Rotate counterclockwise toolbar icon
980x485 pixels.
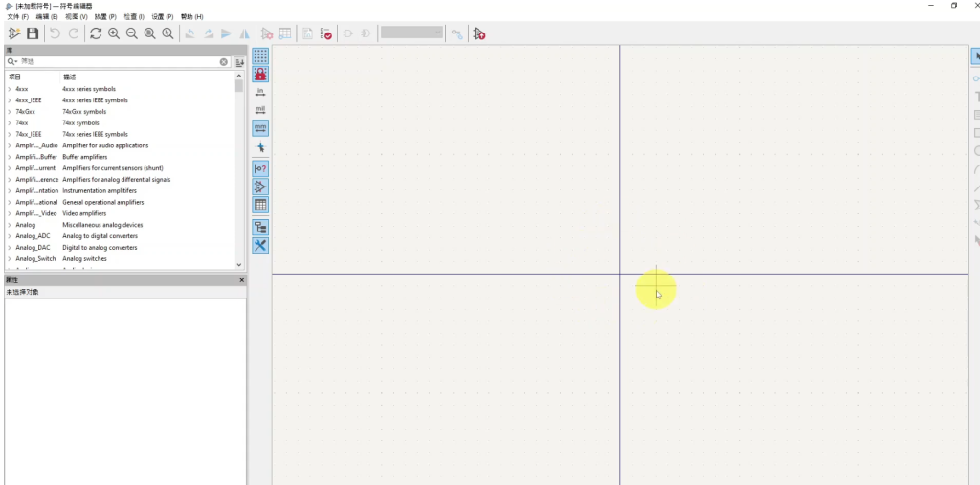click(x=190, y=33)
